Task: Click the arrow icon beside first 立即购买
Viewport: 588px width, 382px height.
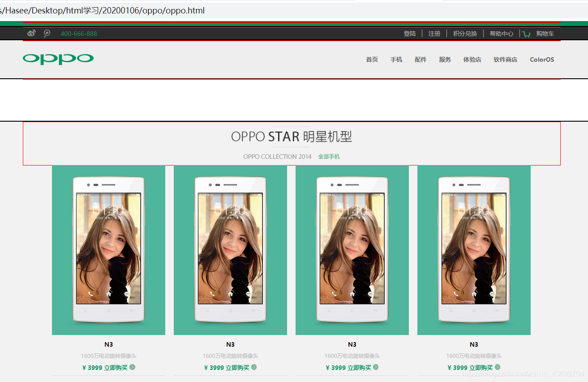Action: click(x=132, y=367)
